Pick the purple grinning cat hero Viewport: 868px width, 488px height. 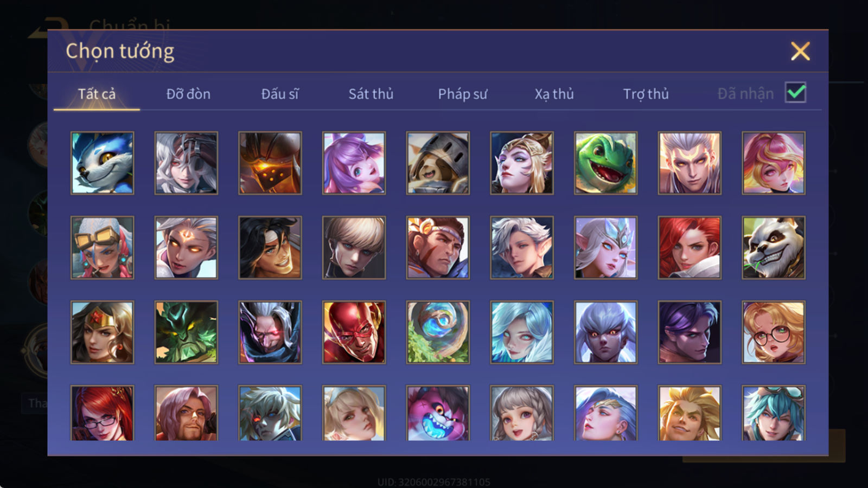438,413
